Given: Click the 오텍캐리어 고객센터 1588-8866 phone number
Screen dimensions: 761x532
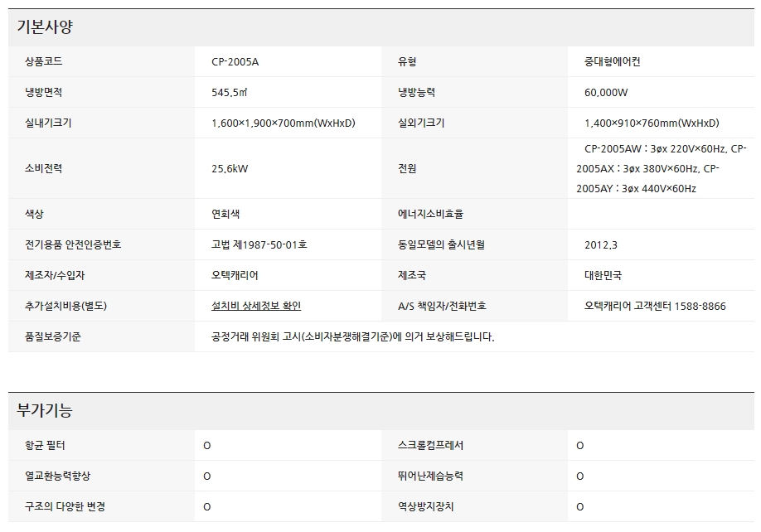Looking at the screenshot, I should click(x=655, y=306).
